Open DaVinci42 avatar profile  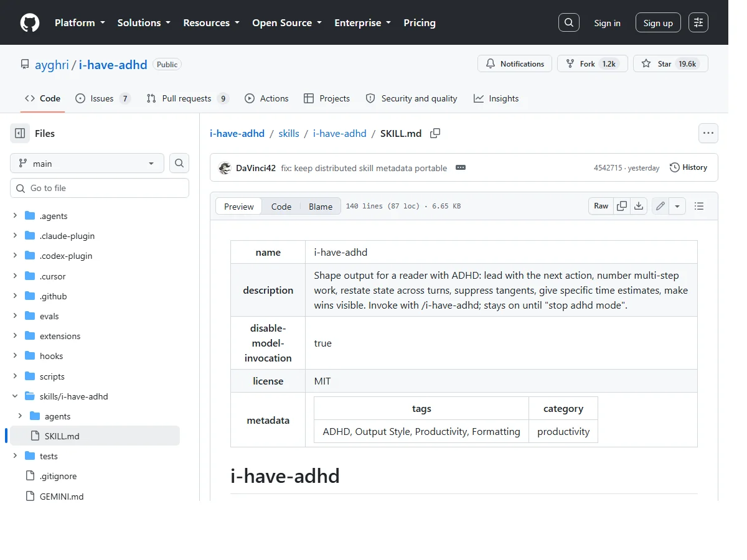point(225,168)
